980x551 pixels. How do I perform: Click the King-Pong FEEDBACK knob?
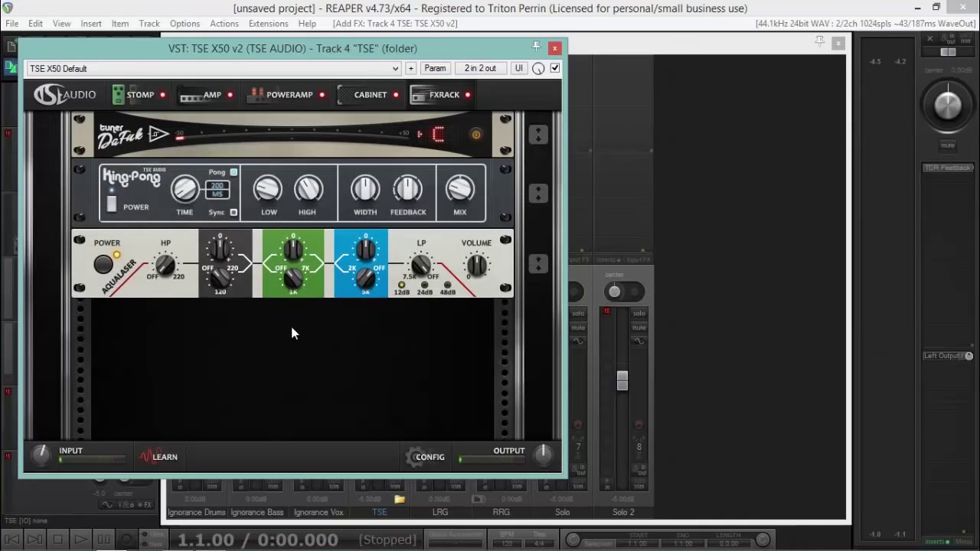(x=407, y=188)
